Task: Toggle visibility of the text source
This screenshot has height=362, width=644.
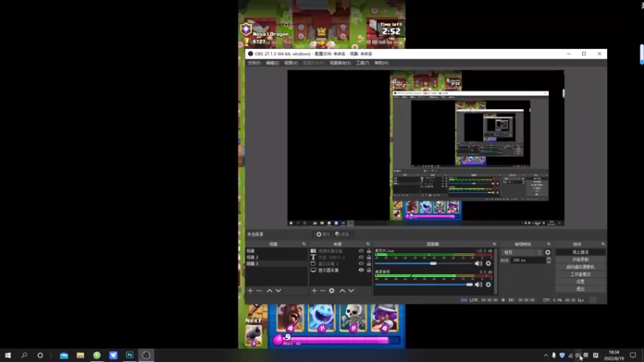Action: point(361,257)
